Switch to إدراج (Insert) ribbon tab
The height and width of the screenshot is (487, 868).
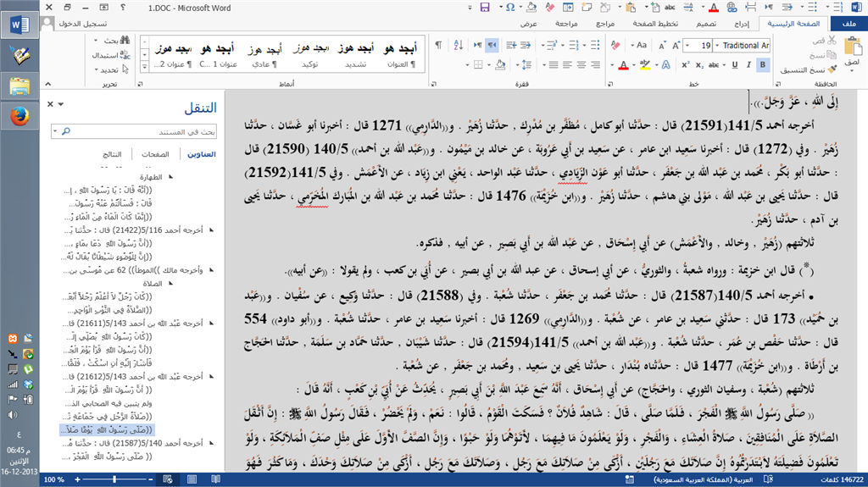coord(741,24)
